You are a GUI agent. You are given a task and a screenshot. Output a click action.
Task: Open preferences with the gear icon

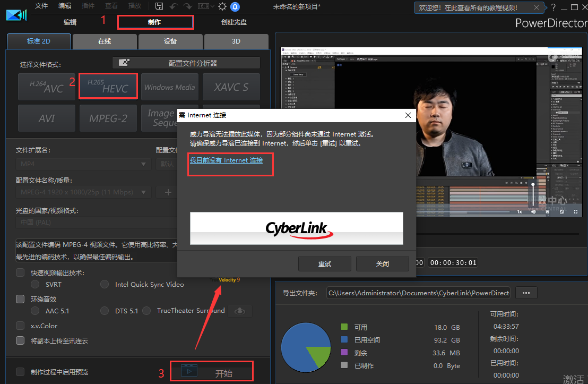(222, 6)
